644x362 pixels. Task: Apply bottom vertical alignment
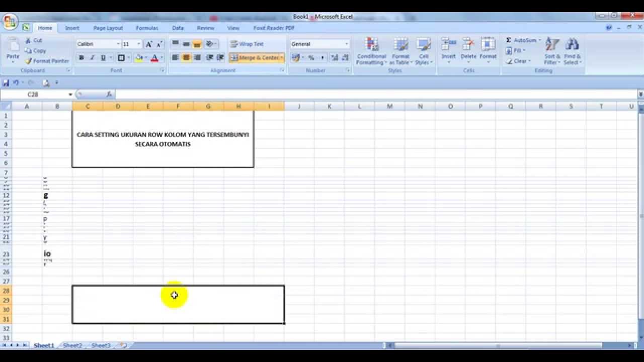click(x=197, y=44)
